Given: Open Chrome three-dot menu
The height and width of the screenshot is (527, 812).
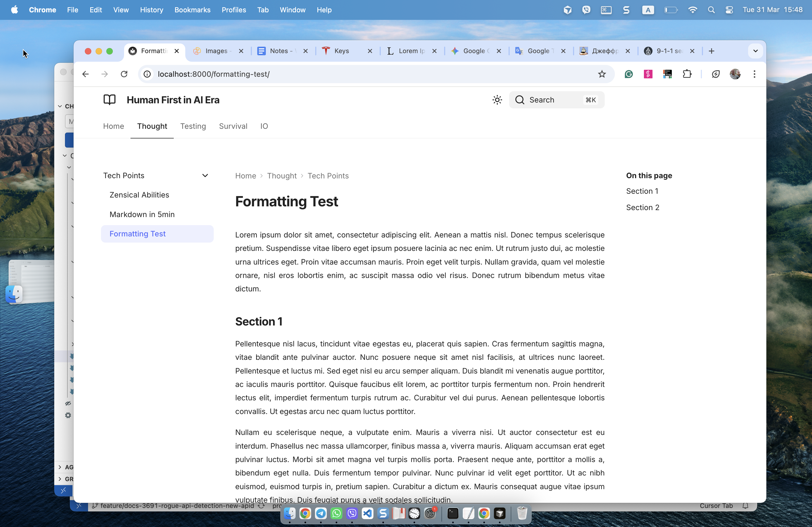Looking at the screenshot, I should pyautogui.click(x=754, y=74).
